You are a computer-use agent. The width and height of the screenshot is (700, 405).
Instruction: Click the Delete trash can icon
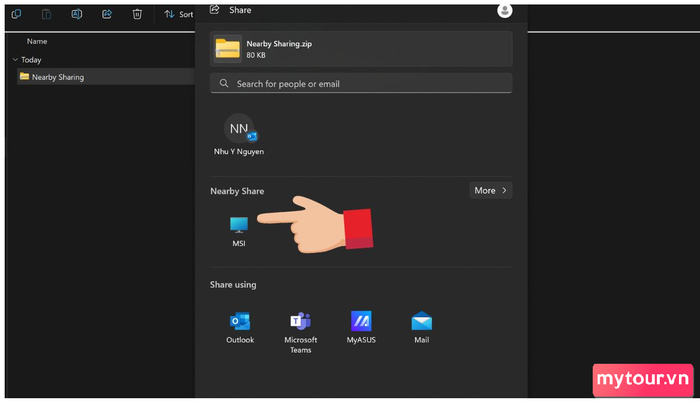137,14
